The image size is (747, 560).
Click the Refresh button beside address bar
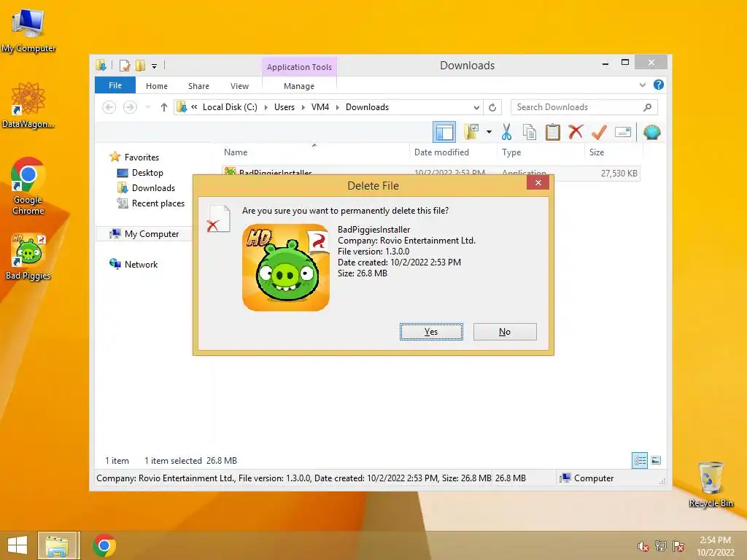click(492, 108)
